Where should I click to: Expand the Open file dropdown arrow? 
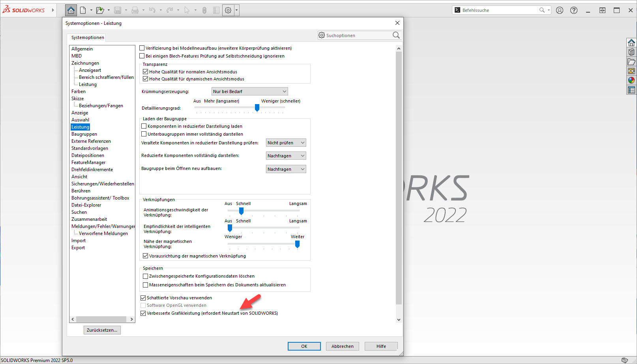coord(109,10)
